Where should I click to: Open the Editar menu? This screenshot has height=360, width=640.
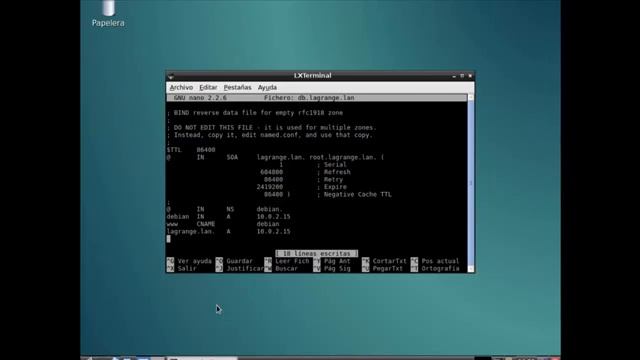click(208, 87)
